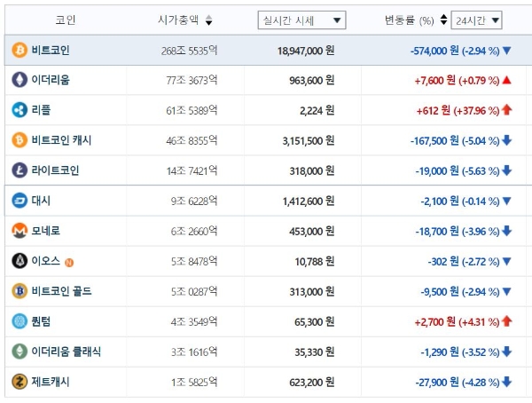
Task: Open the 비트코인 골드 link
Action: pos(61,291)
